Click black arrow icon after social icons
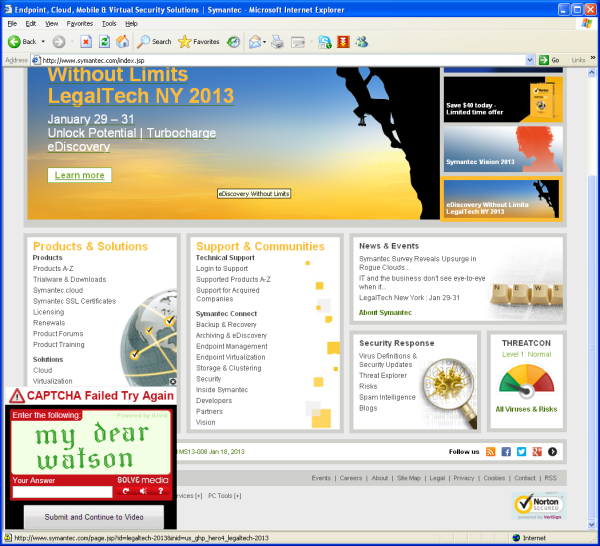Viewport: 600px width, 546px height. pos(552,451)
